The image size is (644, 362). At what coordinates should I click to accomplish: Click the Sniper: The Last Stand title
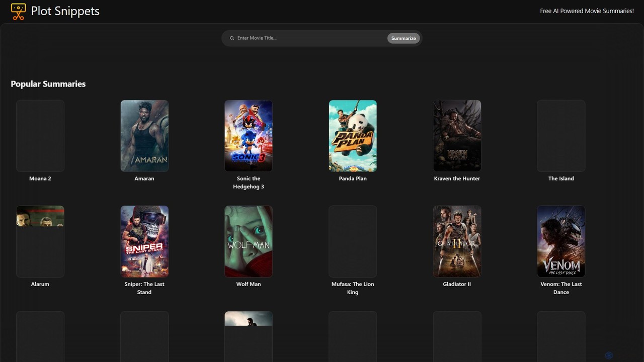(144, 288)
